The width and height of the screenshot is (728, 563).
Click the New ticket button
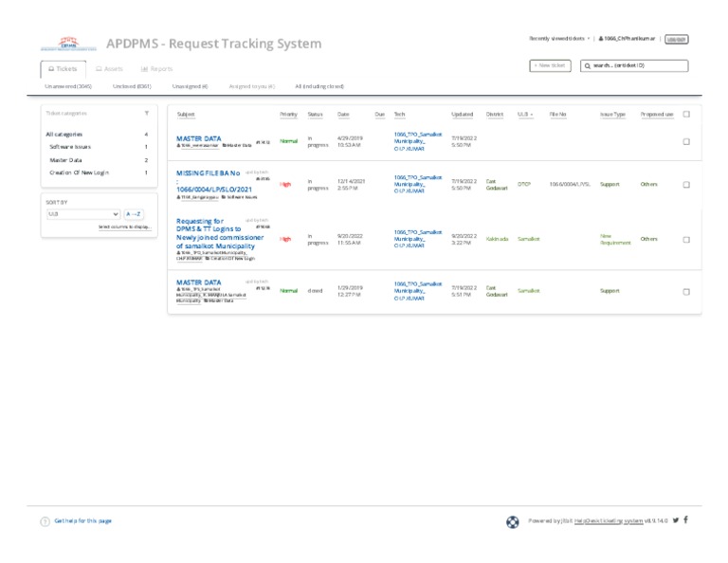(550, 66)
